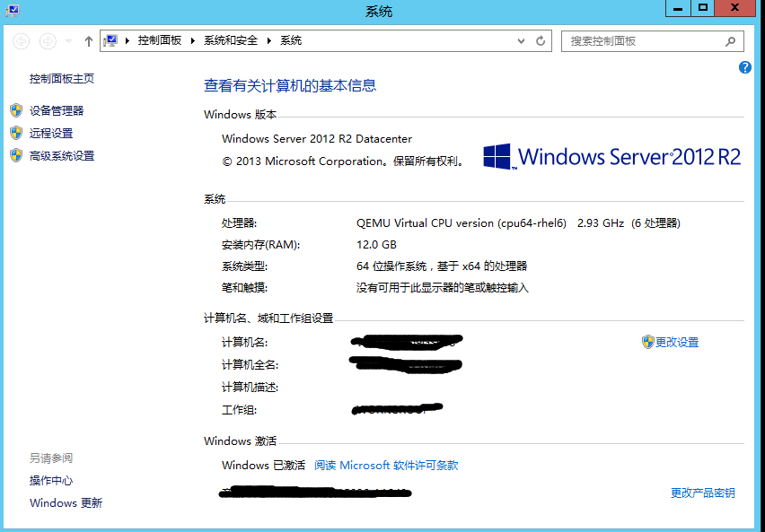Image resolution: width=765 pixels, height=532 pixels.
Task: Click the Forward navigation arrow
Action: click(x=48, y=41)
